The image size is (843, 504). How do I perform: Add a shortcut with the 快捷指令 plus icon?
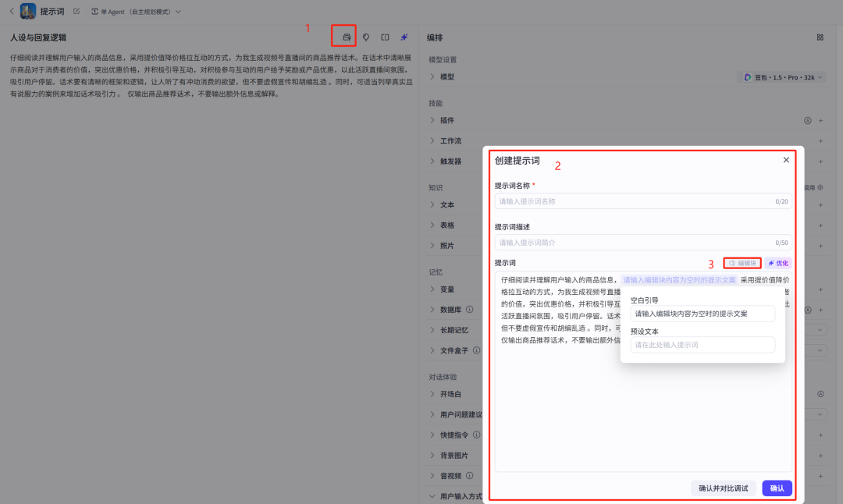tap(821, 435)
